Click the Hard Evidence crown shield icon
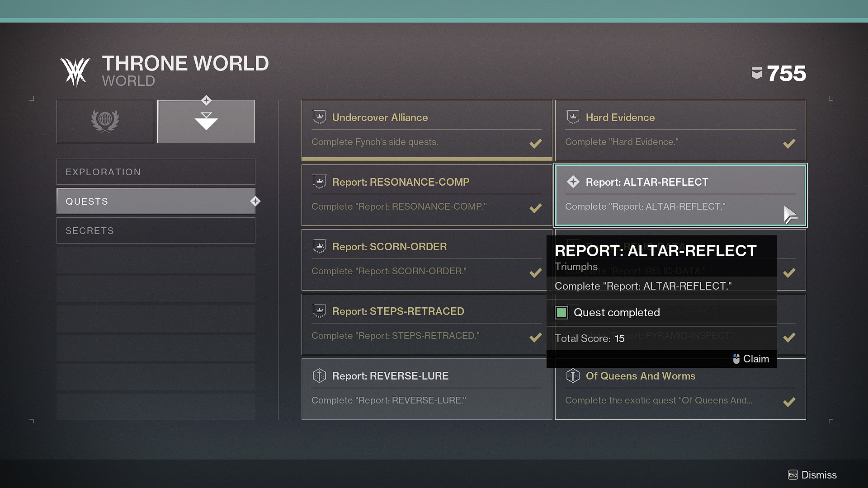 (573, 117)
